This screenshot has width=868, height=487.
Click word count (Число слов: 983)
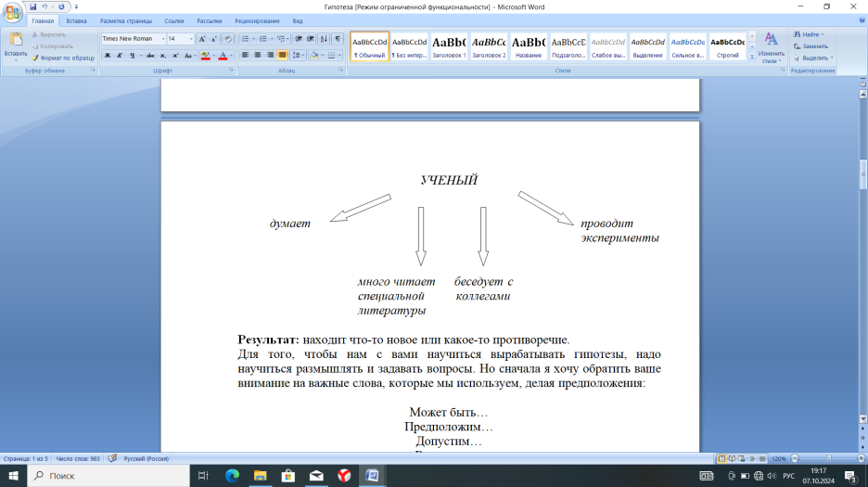tap(78, 459)
